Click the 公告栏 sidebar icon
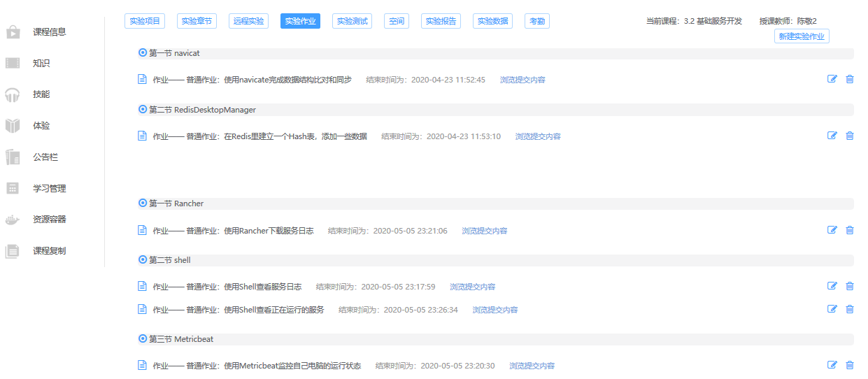The image size is (868, 379). 13,157
